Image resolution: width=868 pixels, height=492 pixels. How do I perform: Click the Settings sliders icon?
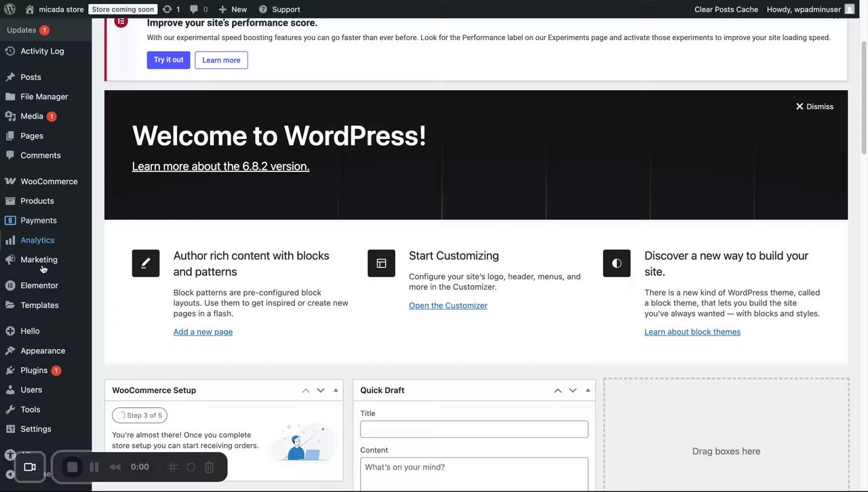click(x=10, y=429)
